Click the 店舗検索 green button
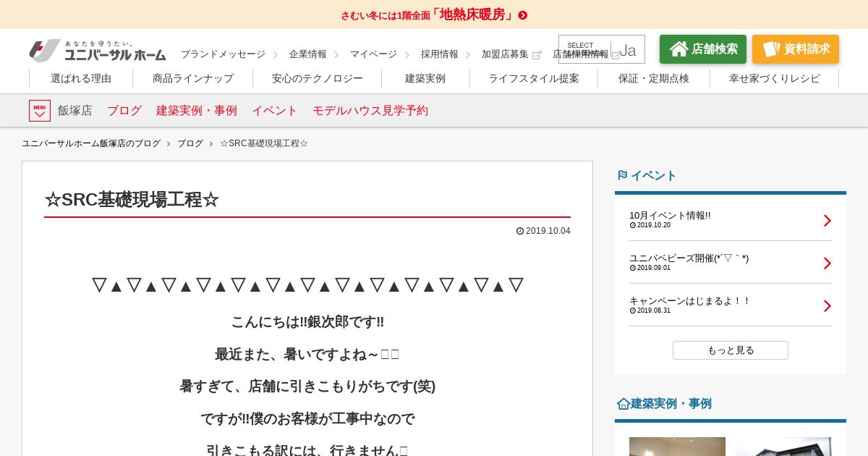868x456 pixels. (x=703, y=49)
